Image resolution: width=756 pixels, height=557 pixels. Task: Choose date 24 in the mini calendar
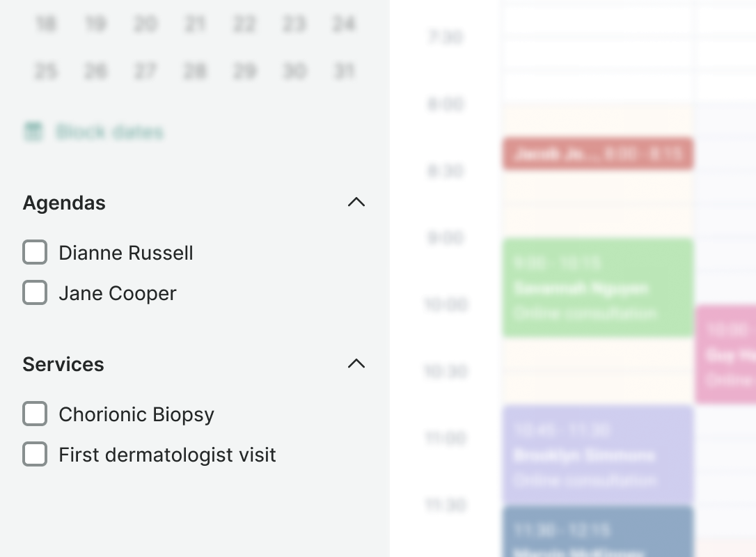(x=344, y=24)
